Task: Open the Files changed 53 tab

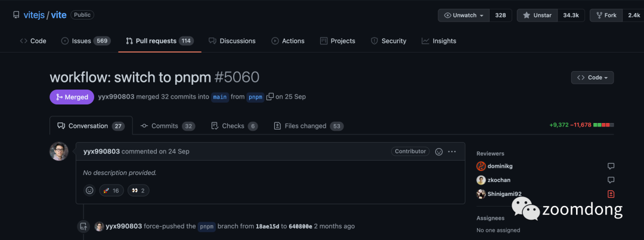Action: click(308, 126)
